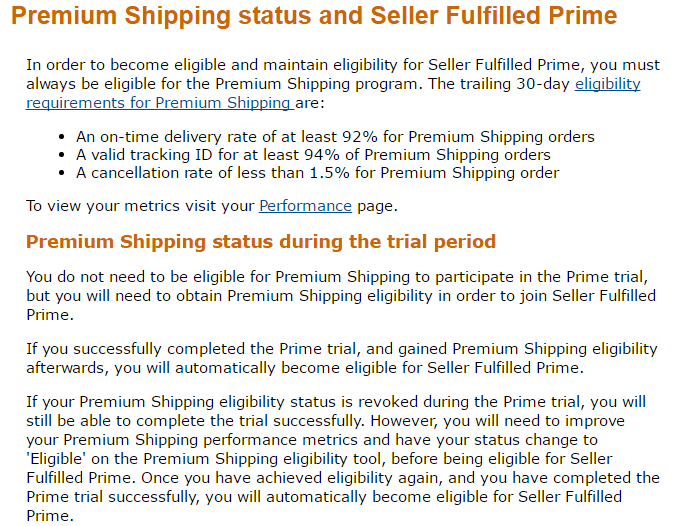Click the quoted word 'Eligible' in last paragraph
Image resolution: width=681 pixels, height=526 pixels.
56,459
